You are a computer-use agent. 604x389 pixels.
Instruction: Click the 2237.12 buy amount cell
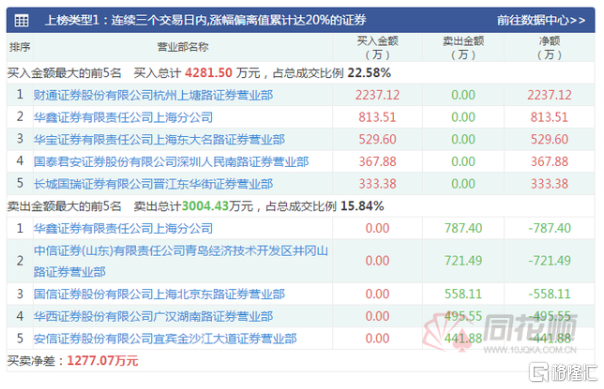click(x=378, y=95)
